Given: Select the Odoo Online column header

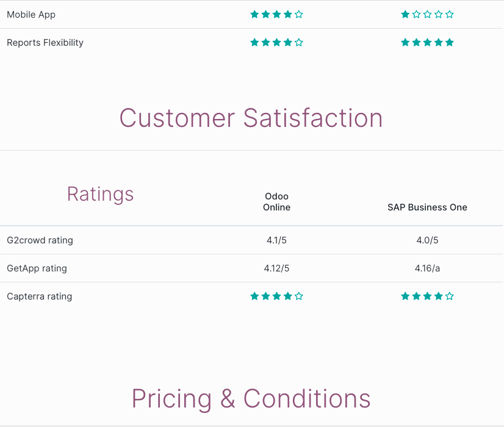Looking at the screenshot, I should (x=276, y=202).
